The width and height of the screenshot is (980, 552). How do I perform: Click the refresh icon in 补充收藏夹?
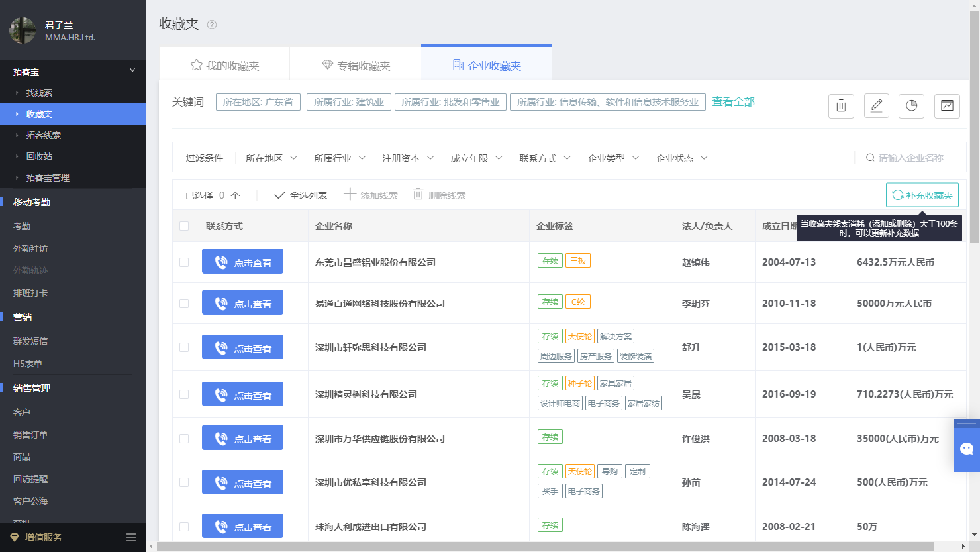point(898,195)
